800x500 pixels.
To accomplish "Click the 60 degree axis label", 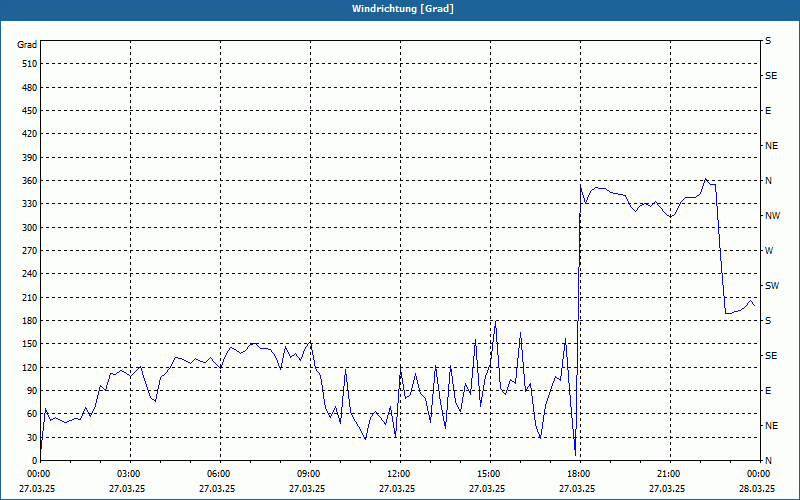I will click(x=32, y=414).
